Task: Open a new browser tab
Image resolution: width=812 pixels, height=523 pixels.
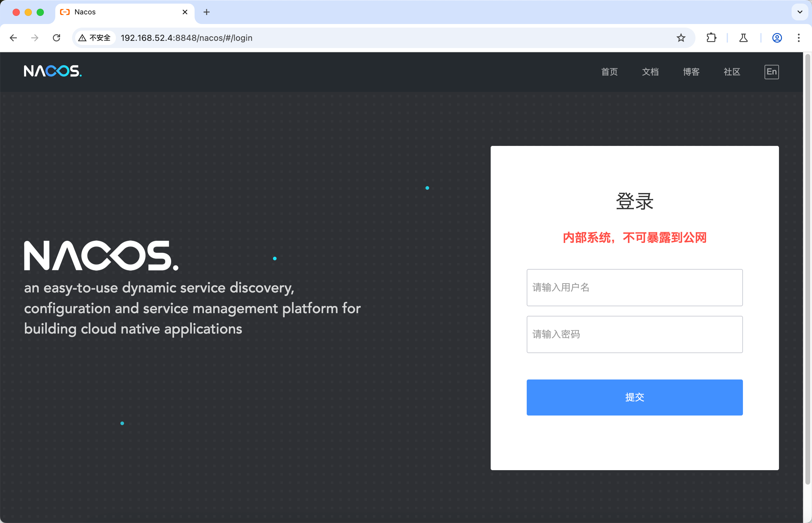Action: point(207,12)
